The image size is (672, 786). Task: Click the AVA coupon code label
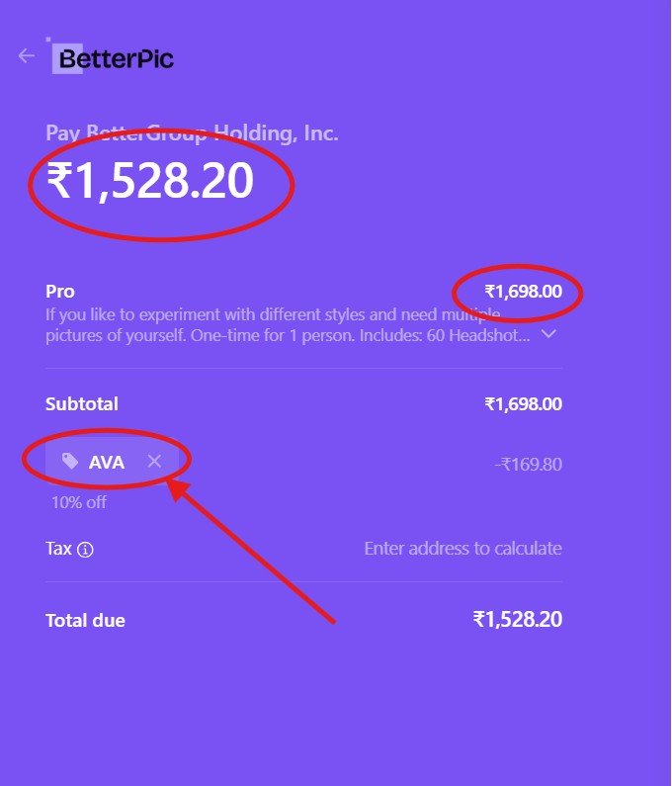coord(107,462)
